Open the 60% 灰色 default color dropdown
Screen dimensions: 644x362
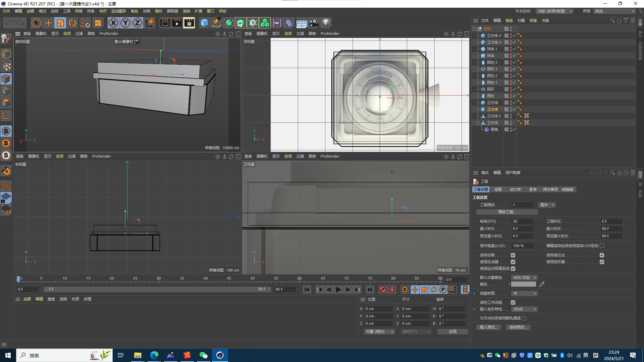525,278
